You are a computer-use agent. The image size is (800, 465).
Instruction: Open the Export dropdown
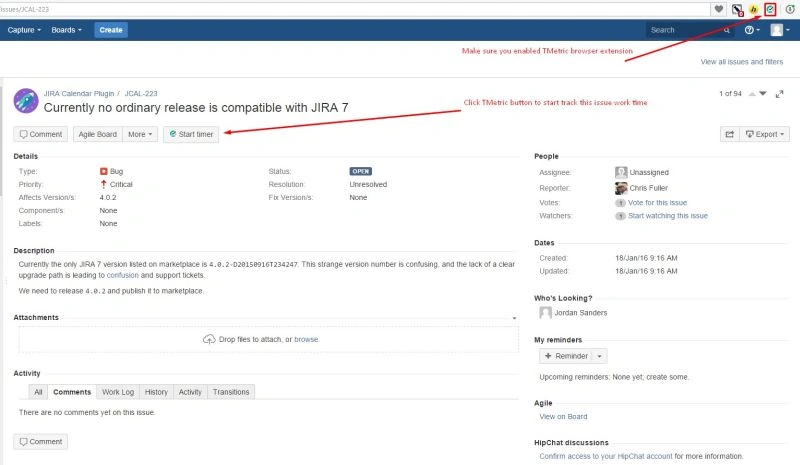tap(764, 134)
